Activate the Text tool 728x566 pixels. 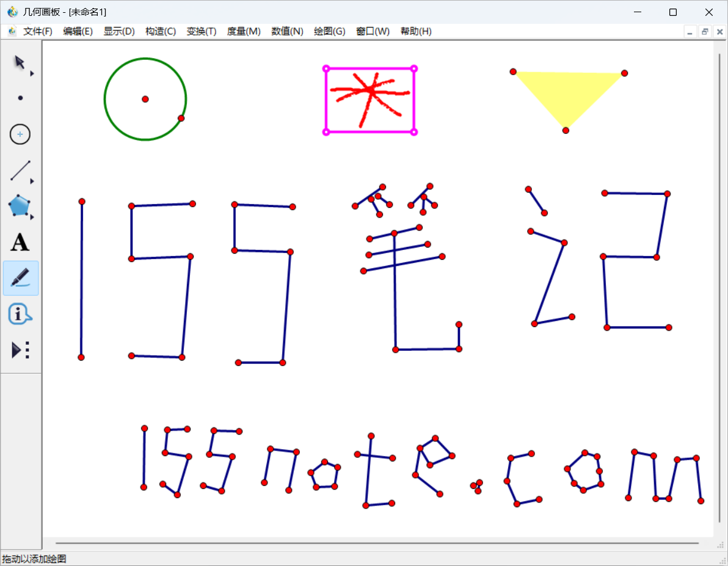pos(20,243)
